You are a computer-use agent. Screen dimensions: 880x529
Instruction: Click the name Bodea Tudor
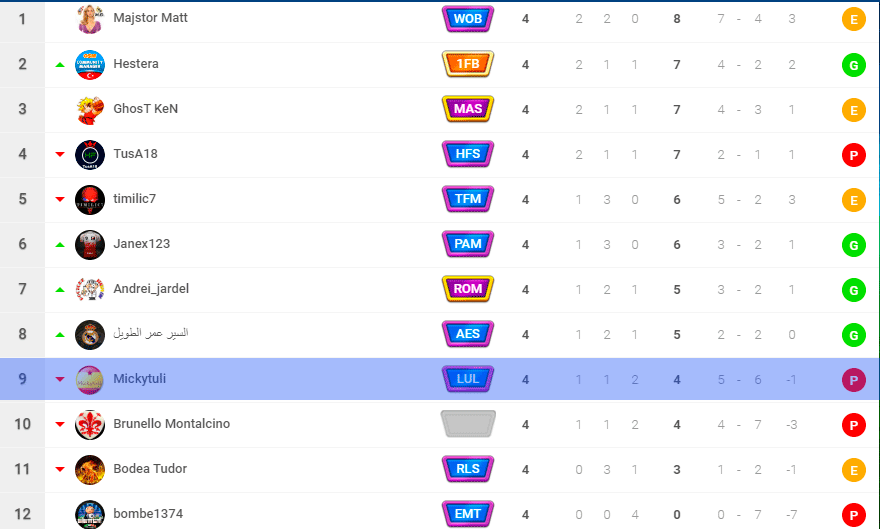[150, 468]
